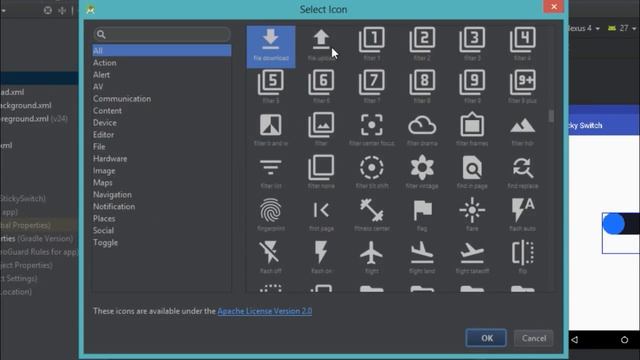The height and width of the screenshot is (360, 640).
Task: Select the filter list icon
Action: [271, 167]
